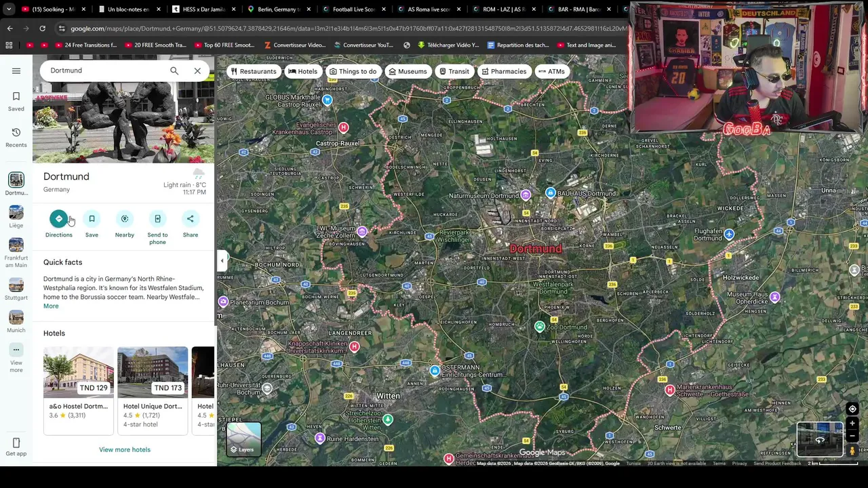The height and width of the screenshot is (488, 868).
Task: Click the Privacy link in map footer
Action: point(739,464)
